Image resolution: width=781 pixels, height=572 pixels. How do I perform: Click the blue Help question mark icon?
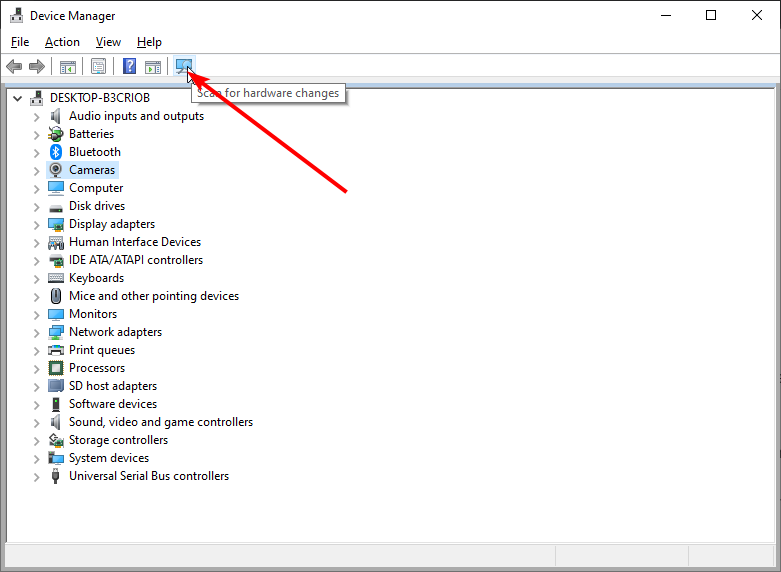(129, 67)
